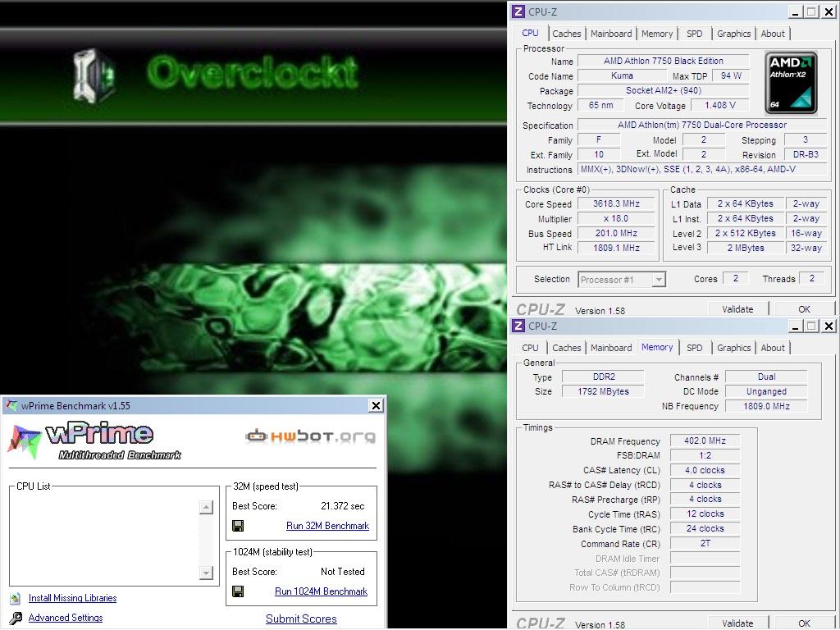Open the About tab in top CPU-Z window
The height and width of the screenshot is (630, 840).
773,34
